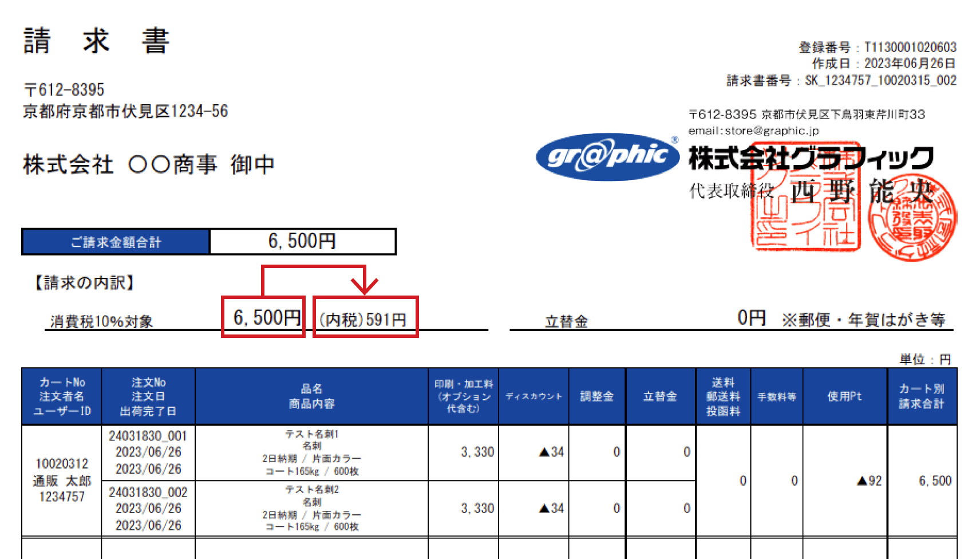Click the 注文No 注文日 column header
Viewport: 980px width, 559px height.
[148, 396]
